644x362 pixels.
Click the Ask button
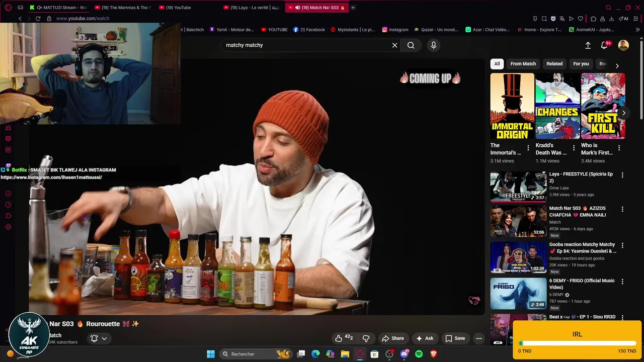tap(425, 338)
